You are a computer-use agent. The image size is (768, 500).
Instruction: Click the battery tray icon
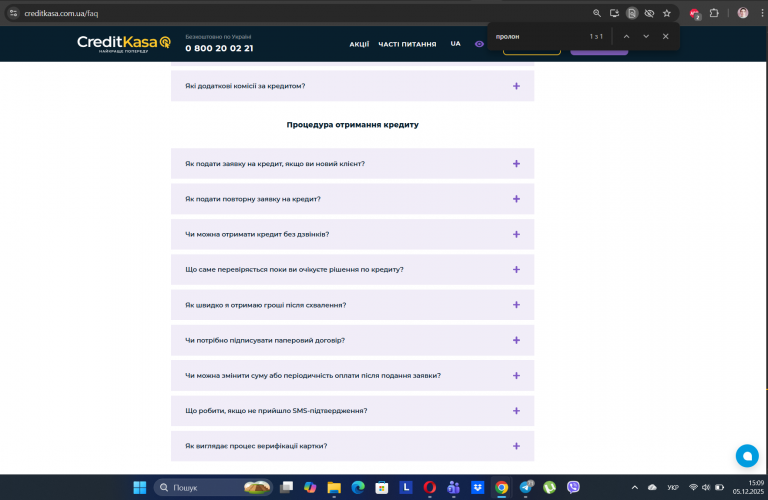719,487
